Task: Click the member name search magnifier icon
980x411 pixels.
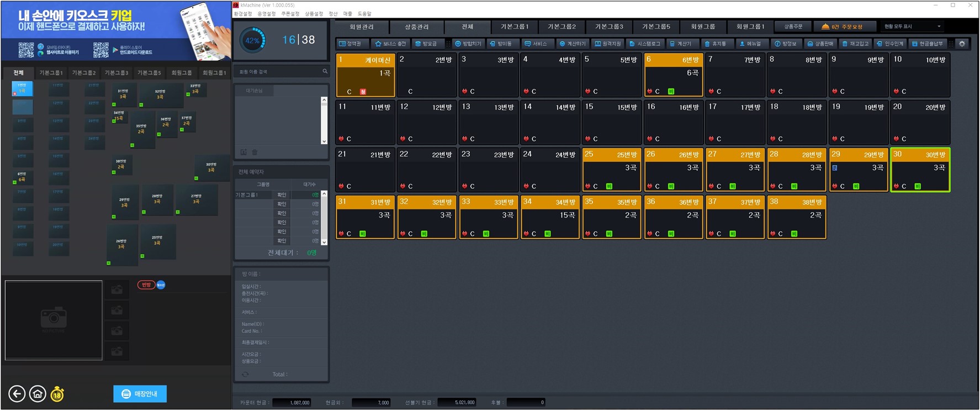Action: [325, 71]
